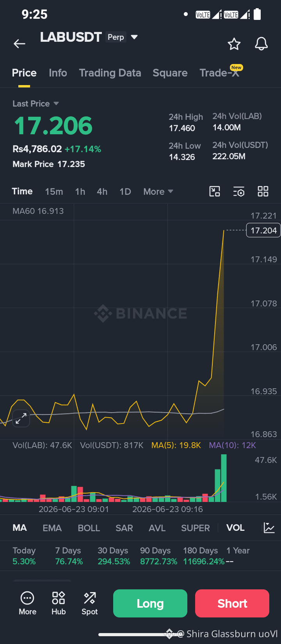Select the Price tab
281x644 pixels.
click(24, 73)
